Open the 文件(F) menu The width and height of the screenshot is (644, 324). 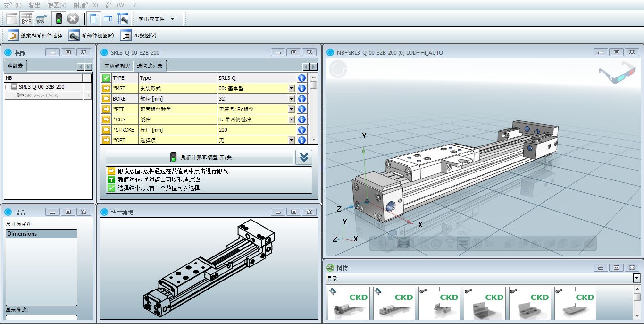(x=13, y=5)
